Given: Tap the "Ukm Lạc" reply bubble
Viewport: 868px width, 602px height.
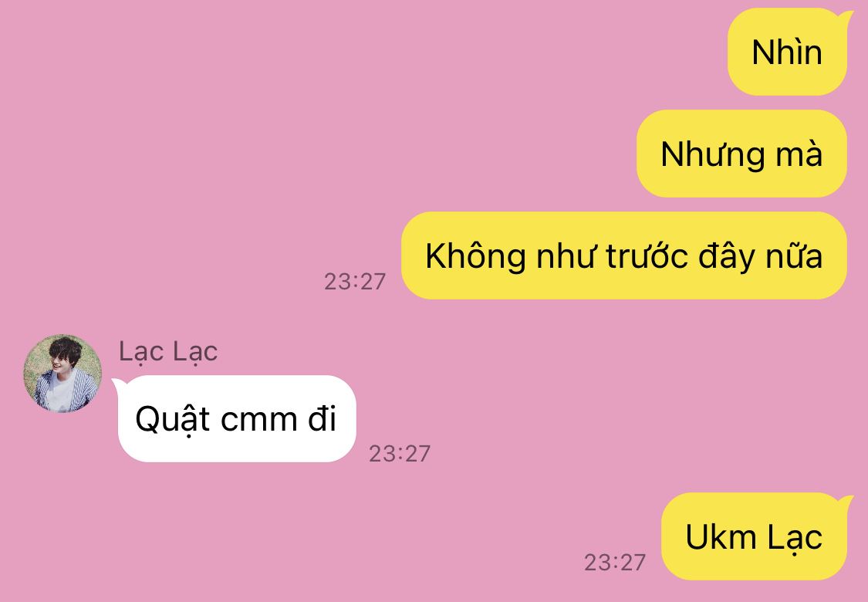Looking at the screenshot, I should tap(754, 536).
